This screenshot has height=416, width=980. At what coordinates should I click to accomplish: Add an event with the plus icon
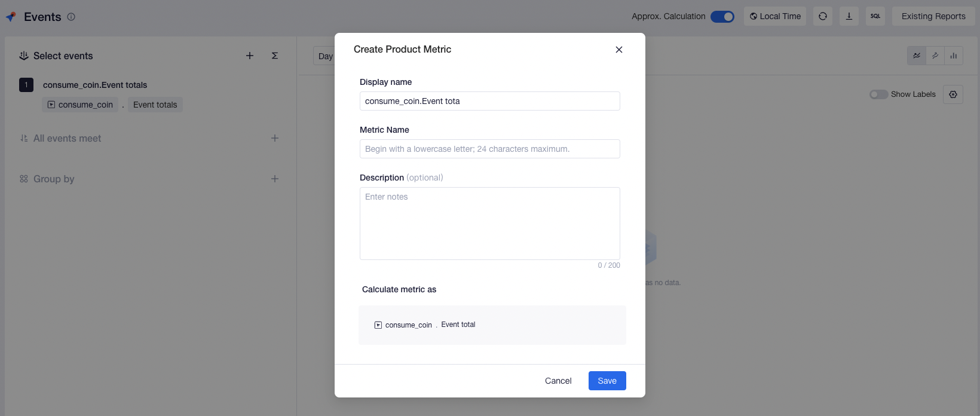[x=250, y=56]
